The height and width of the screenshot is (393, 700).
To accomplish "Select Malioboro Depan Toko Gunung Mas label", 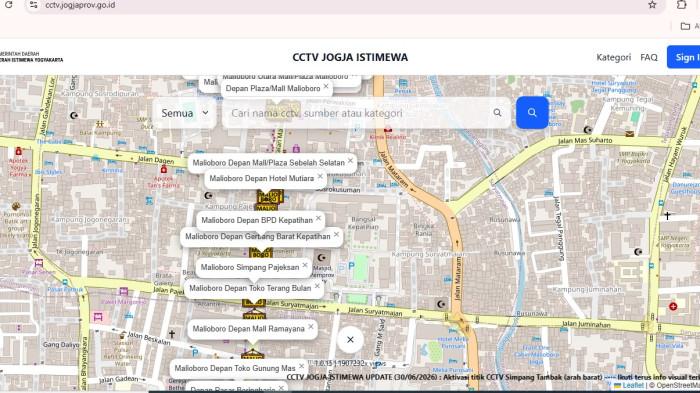I will coord(235,368).
